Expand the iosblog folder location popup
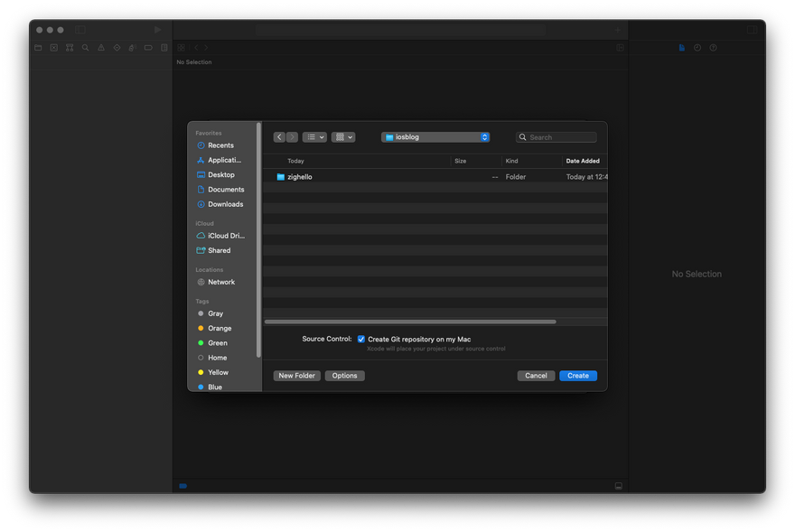This screenshot has height=532, width=795. click(435, 137)
